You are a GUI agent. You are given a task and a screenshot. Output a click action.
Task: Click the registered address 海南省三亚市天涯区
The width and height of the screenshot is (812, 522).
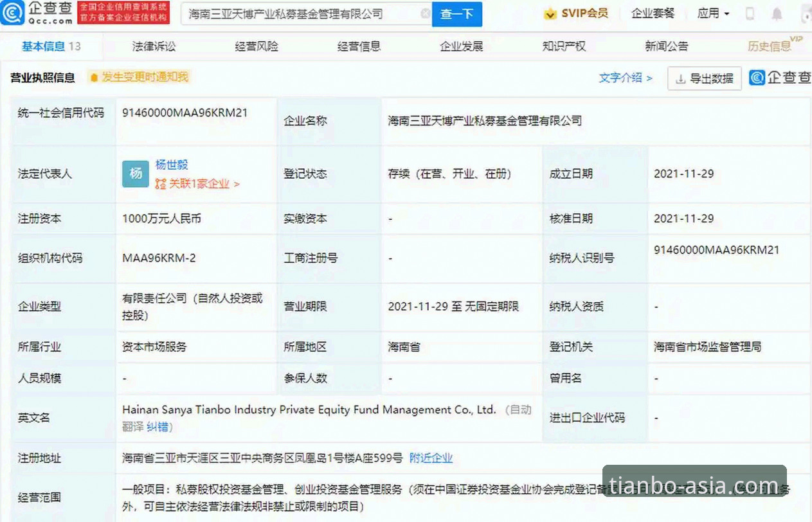[x=262, y=458]
